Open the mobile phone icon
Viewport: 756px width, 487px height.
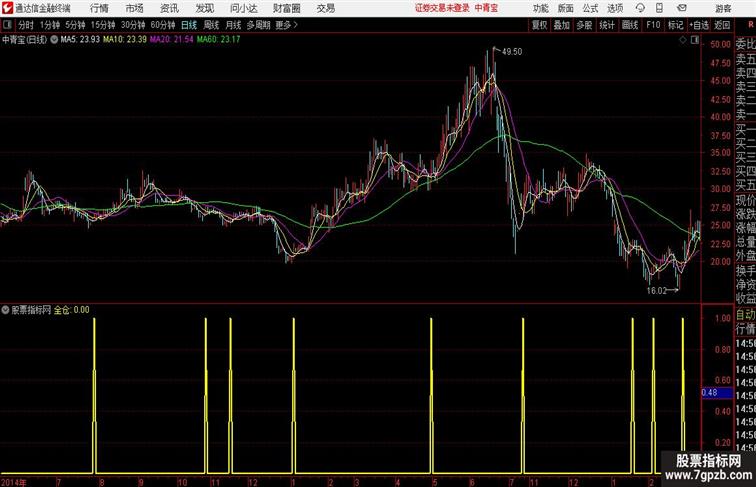659,8
